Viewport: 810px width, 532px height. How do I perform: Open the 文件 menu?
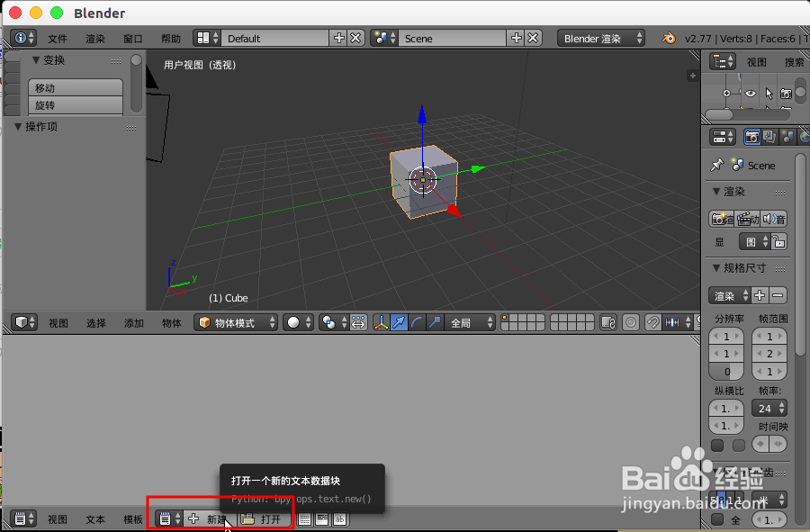point(57,38)
